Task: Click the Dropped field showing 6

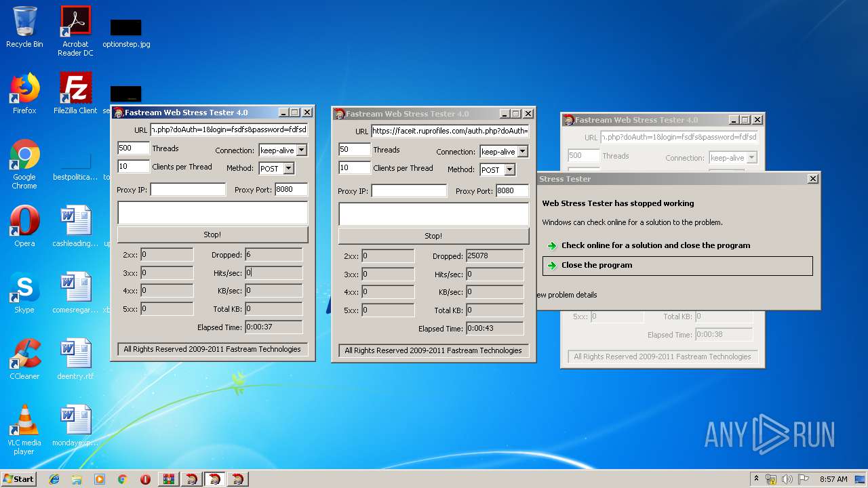Action: pyautogui.click(x=273, y=255)
